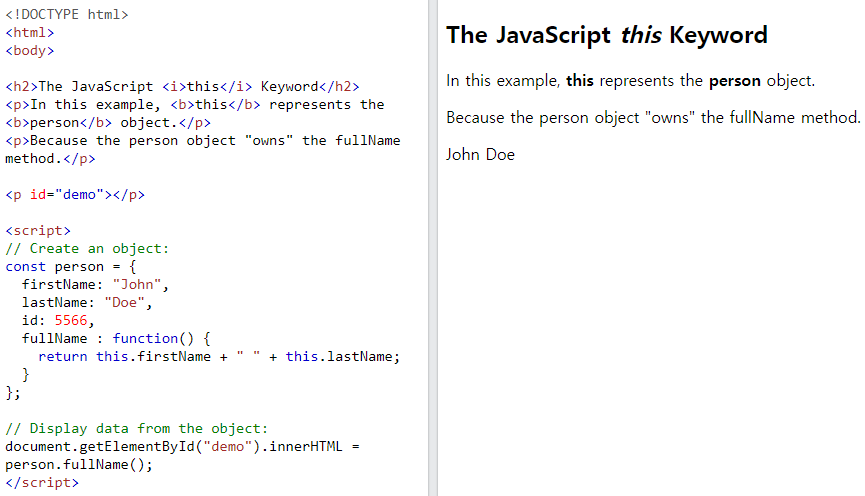The height and width of the screenshot is (496, 865).
Task: Click the opening "<body>" tag line
Action: point(30,51)
